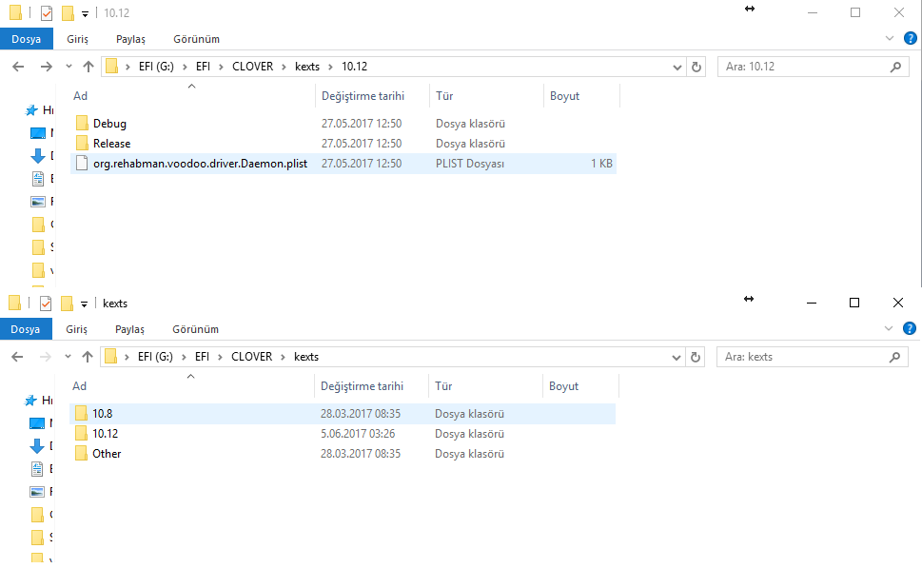
Task: Refresh the 10.12 folder view
Action: (x=696, y=67)
